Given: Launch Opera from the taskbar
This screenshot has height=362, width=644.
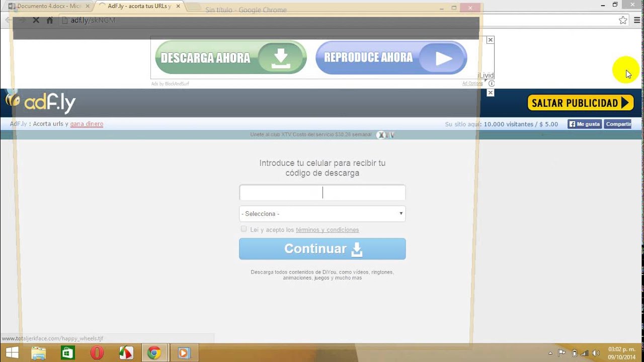Looking at the screenshot, I should tap(97, 353).
